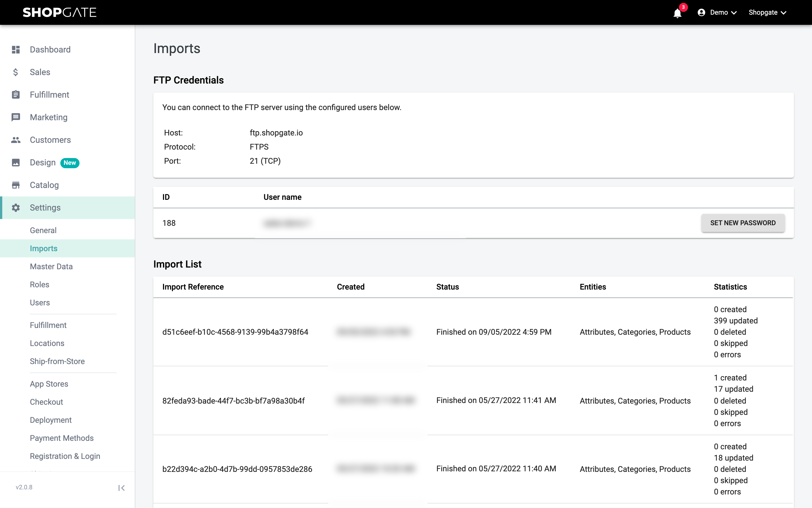Click status Finished on 09/05/2022 4:59 PM
This screenshot has height=508, width=812.
pyautogui.click(x=494, y=332)
